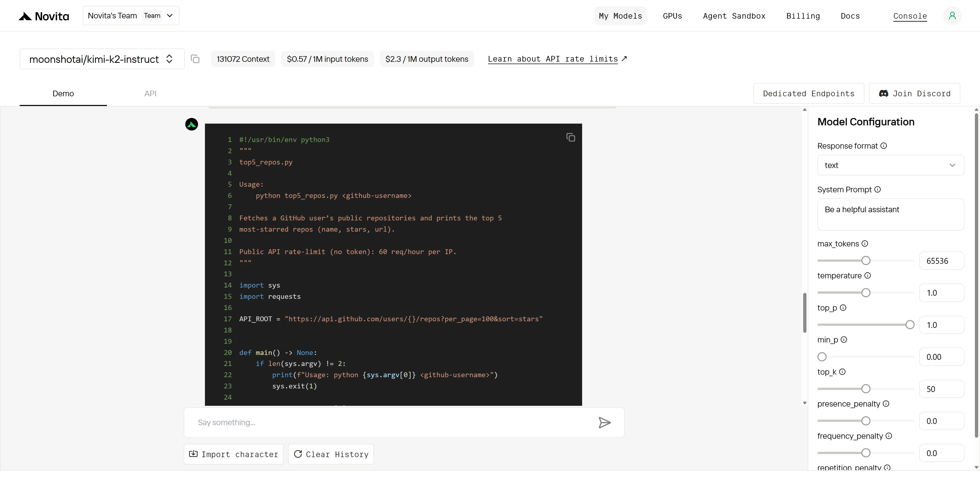Click the API_ROOT code line
Viewport: 980px width, 487px height.
coord(391,319)
